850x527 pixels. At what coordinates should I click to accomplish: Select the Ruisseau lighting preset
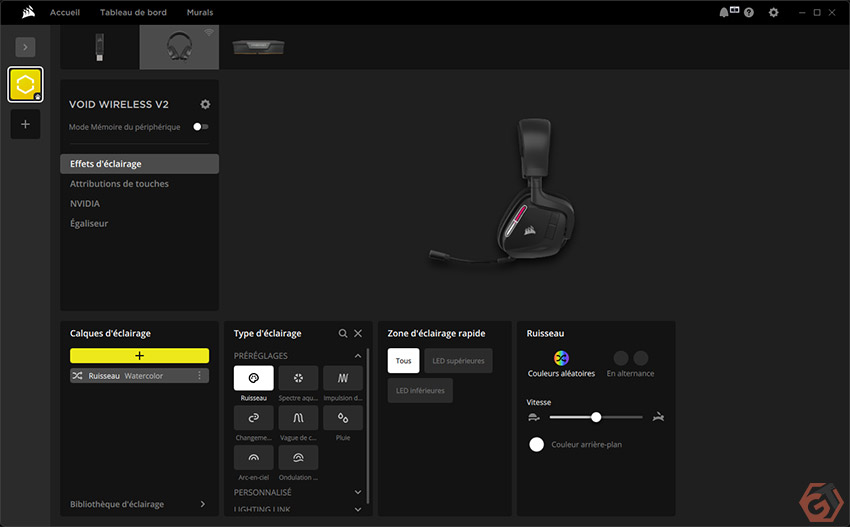253,378
